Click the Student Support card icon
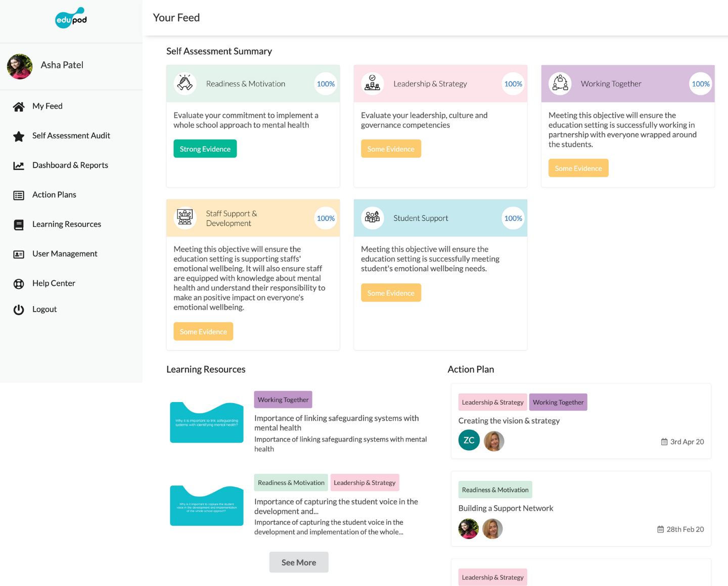This screenshot has width=728, height=586. pos(373,218)
